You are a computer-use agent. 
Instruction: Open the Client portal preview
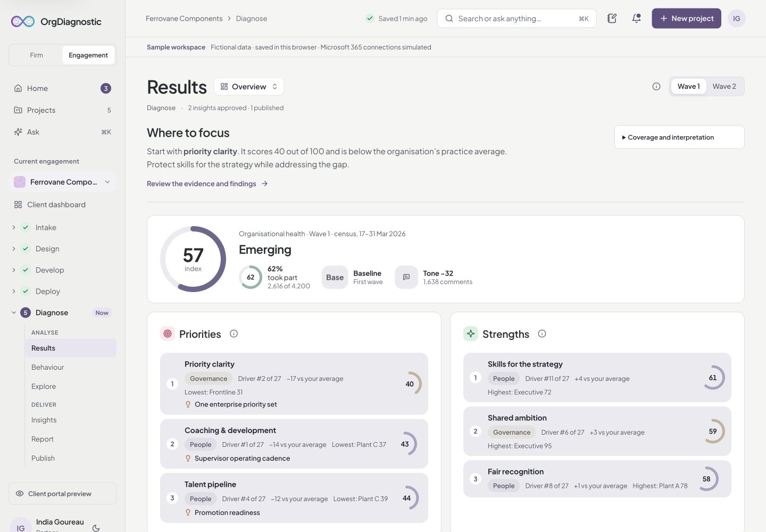pyautogui.click(x=62, y=494)
